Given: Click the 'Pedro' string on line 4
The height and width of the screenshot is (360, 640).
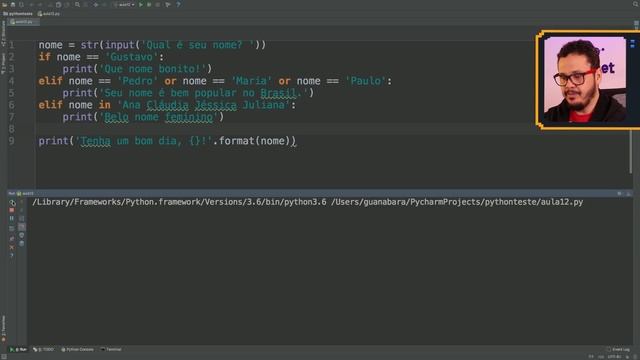Looking at the screenshot, I should 137,81.
